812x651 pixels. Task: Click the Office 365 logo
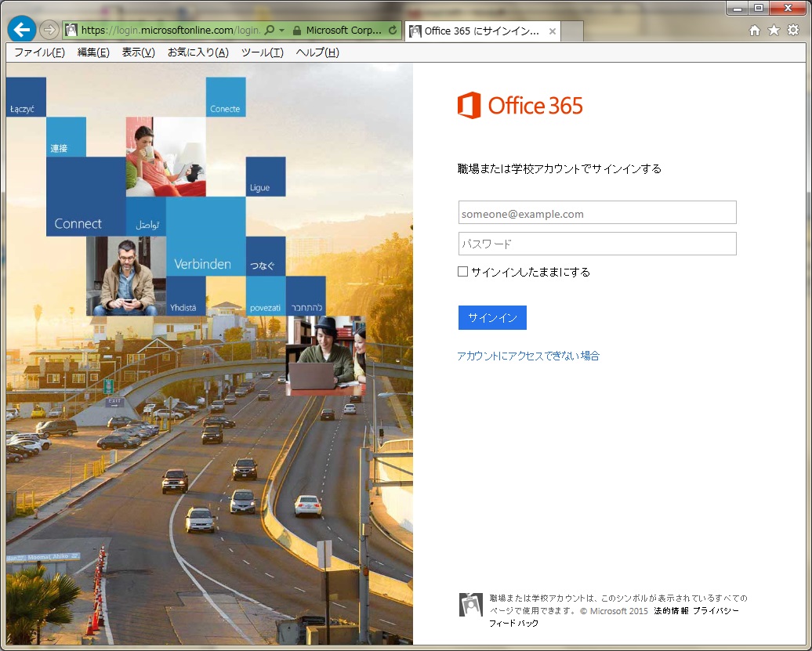(520, 106)
